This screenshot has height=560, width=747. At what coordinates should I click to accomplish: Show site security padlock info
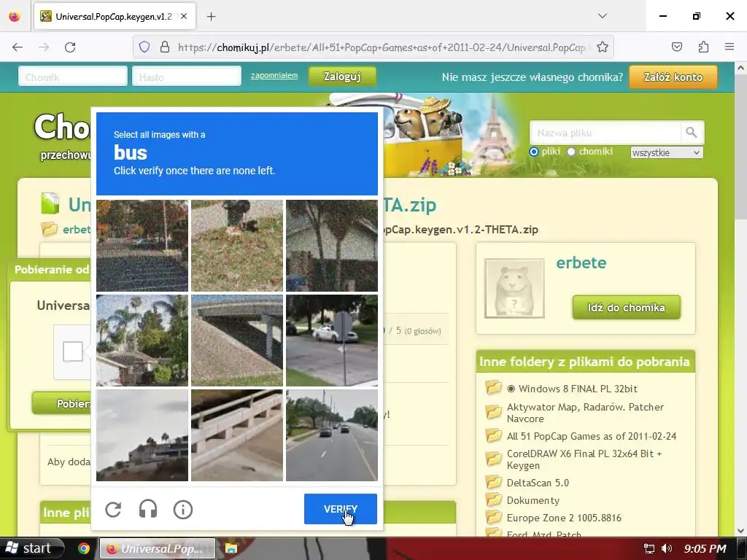click(x=165, y=47)
